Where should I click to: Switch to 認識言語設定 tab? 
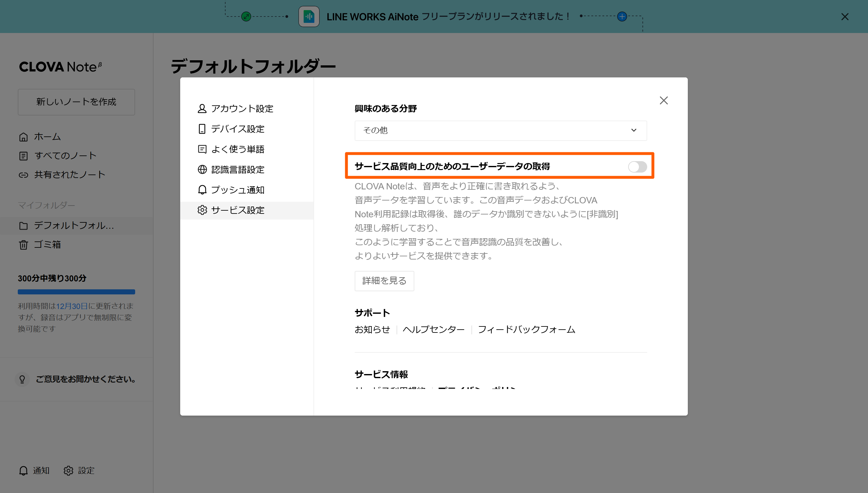click(x=237, y=170)
